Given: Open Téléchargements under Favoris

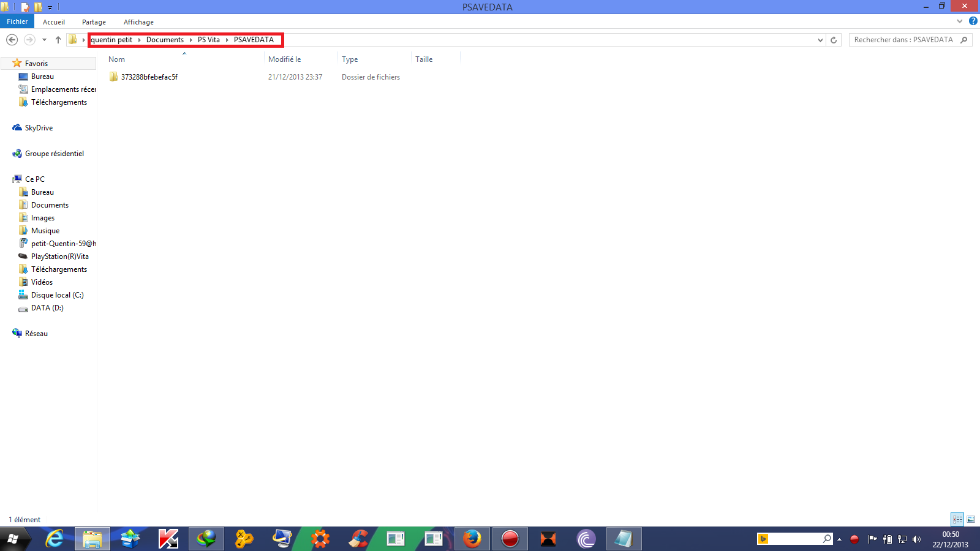Looking at the screenshot, I should (x=59, y=102).
